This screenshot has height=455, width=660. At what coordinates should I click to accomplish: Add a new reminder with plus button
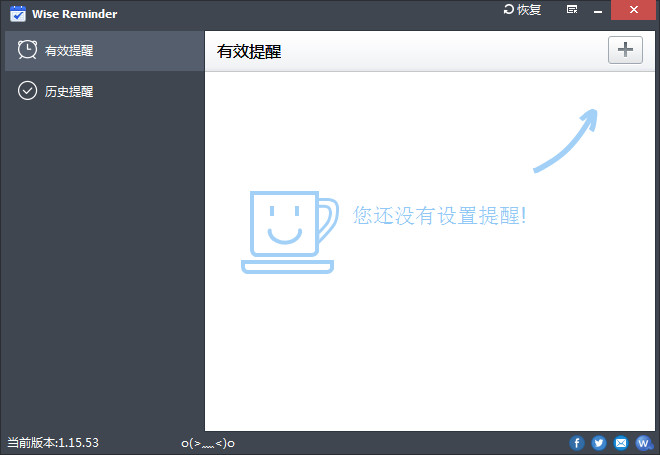pyautogui.click(x=625, y=50)
